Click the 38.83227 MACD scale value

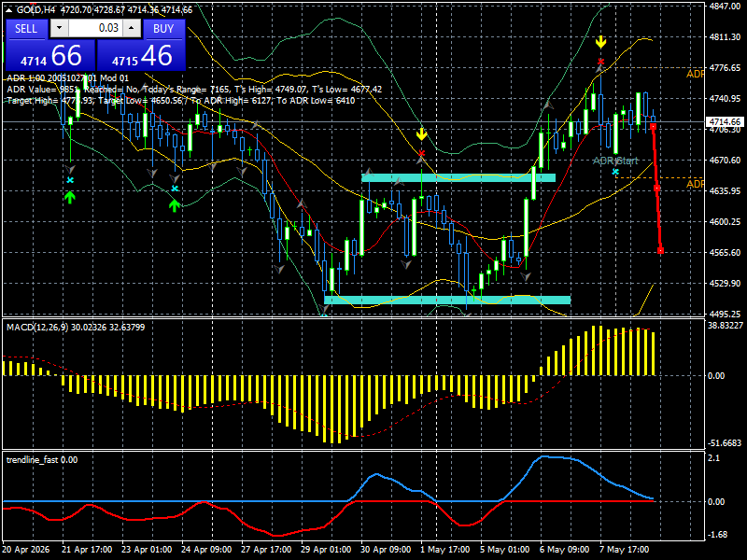point(726,326)
